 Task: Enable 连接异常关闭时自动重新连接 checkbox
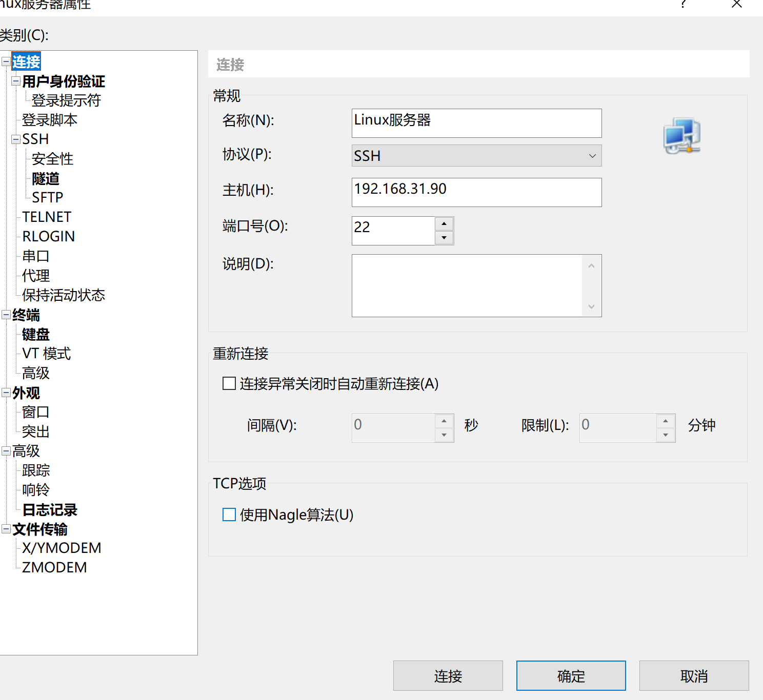229,383
